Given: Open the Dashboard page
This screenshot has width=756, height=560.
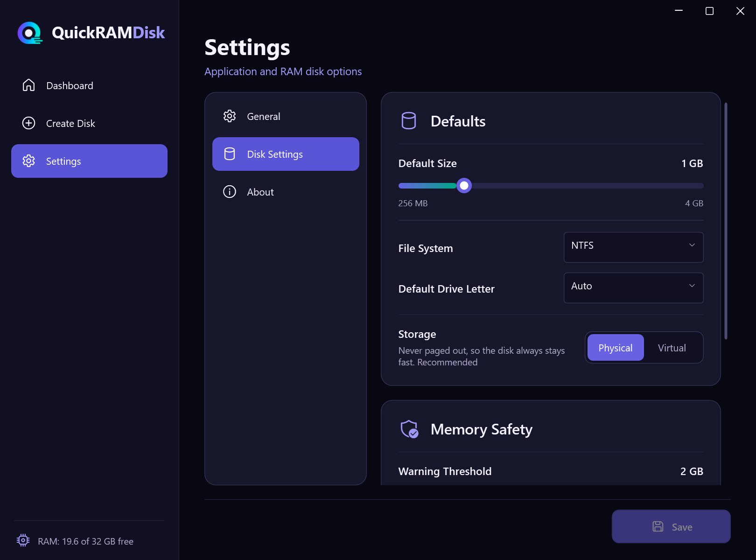Looking at the screenshot, I should (x=89, y=85).
